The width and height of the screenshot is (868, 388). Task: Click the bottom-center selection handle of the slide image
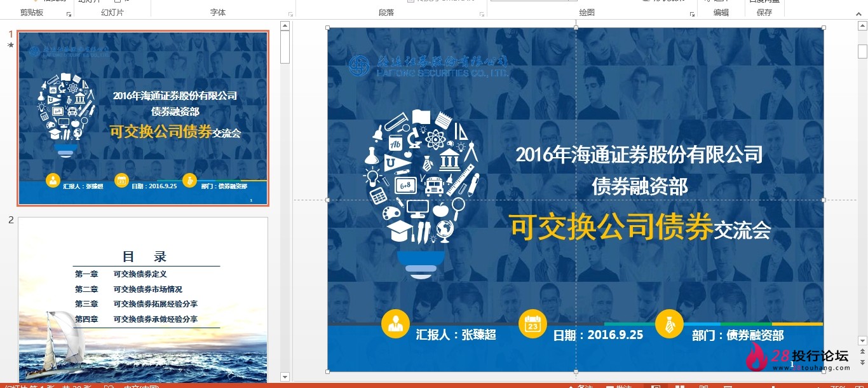[576, 371]
